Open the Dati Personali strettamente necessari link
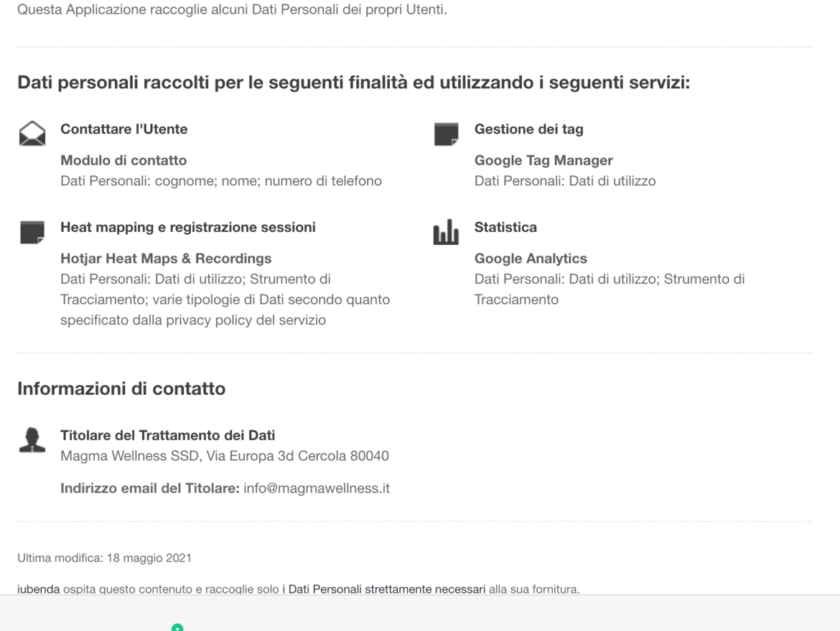840x631 pixels. [384, 589]
